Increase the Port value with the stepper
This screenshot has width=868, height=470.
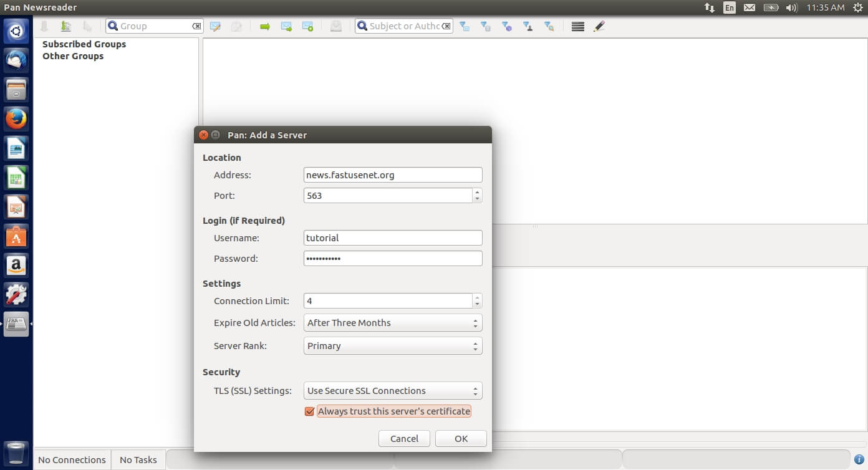click(x=477, y=192)
